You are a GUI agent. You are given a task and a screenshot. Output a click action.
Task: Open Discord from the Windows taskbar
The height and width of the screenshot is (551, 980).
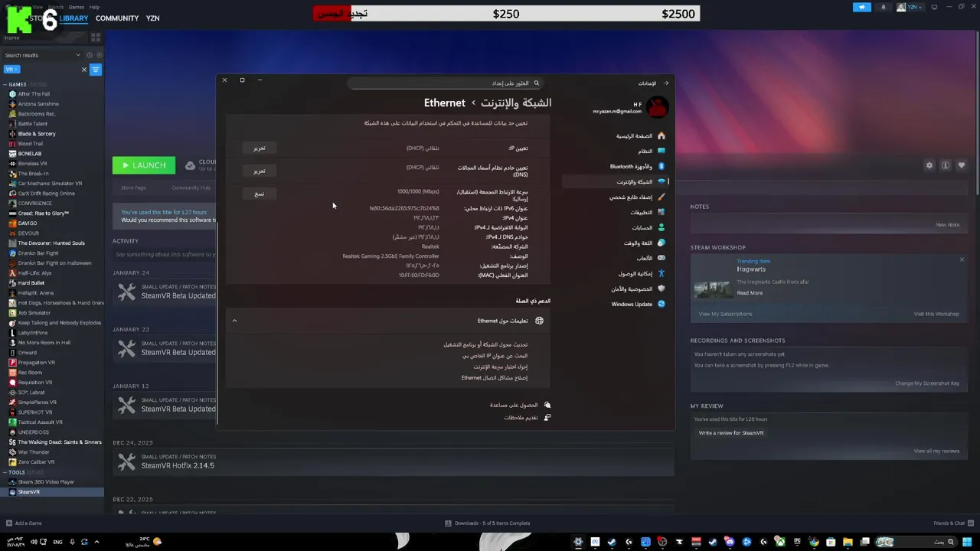(730, 542)
